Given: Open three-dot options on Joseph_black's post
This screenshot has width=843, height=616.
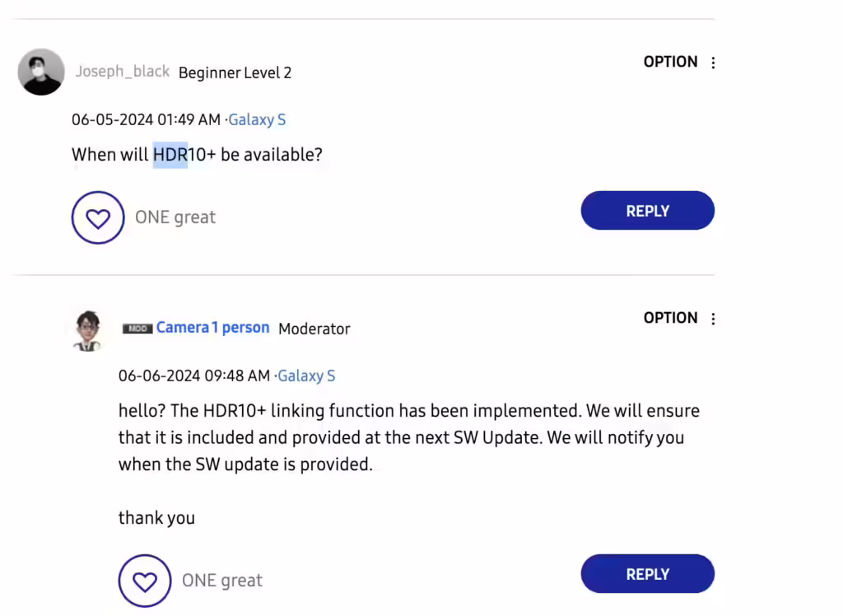Looking at the screenshot, I should [x=713, y=63].
